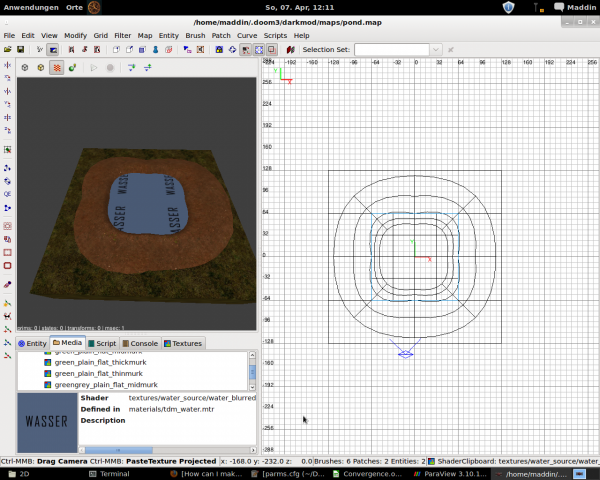Click the flip Y axis icon
This screenshot has width=600, height=480.
pos(7,91)
